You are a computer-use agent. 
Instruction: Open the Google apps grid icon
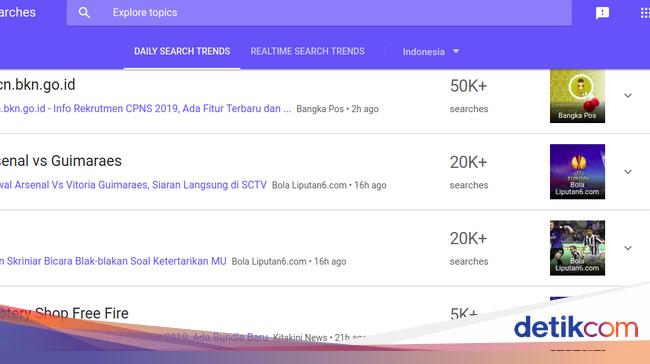(x=645, y=13)
